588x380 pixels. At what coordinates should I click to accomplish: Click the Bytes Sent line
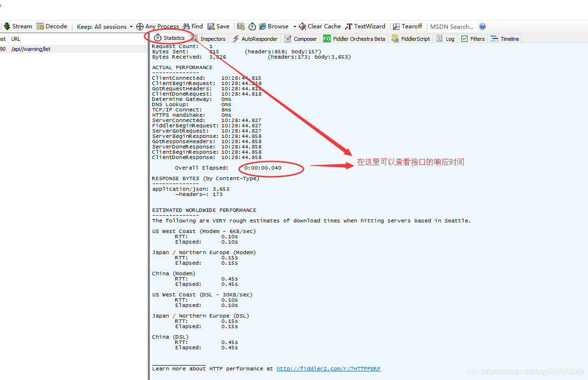coord(237,52)
